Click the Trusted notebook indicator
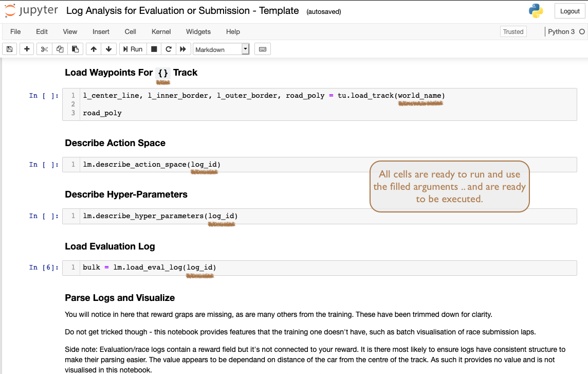This screenshot has height=374, width=588. (x=513, y=31)
